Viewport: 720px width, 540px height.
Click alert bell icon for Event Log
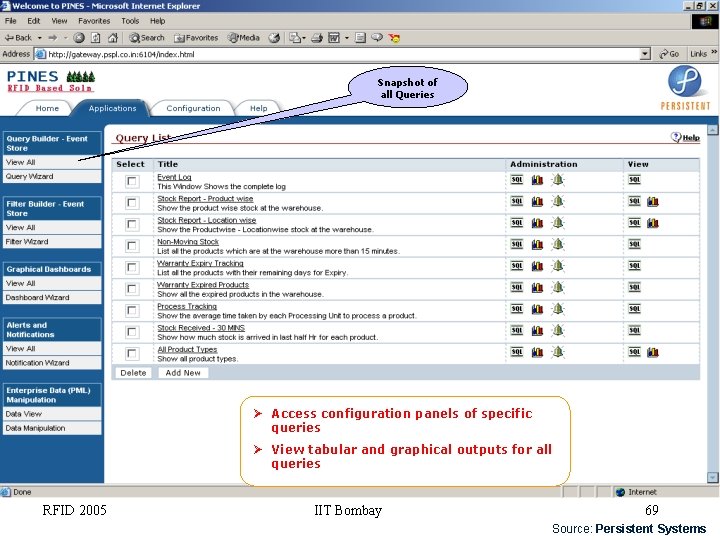[x=558, y=180]
